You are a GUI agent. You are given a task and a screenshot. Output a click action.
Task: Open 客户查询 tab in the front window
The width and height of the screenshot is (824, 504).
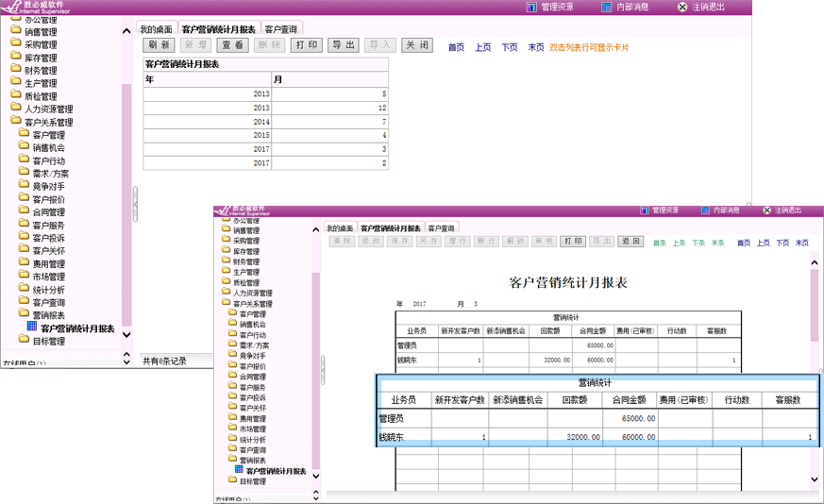441,228
